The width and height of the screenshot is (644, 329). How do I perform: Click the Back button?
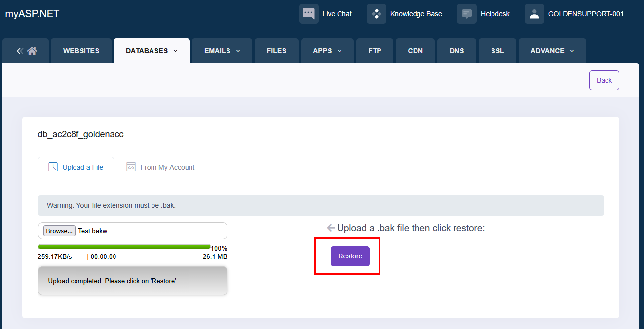click(x=604, y=80)
